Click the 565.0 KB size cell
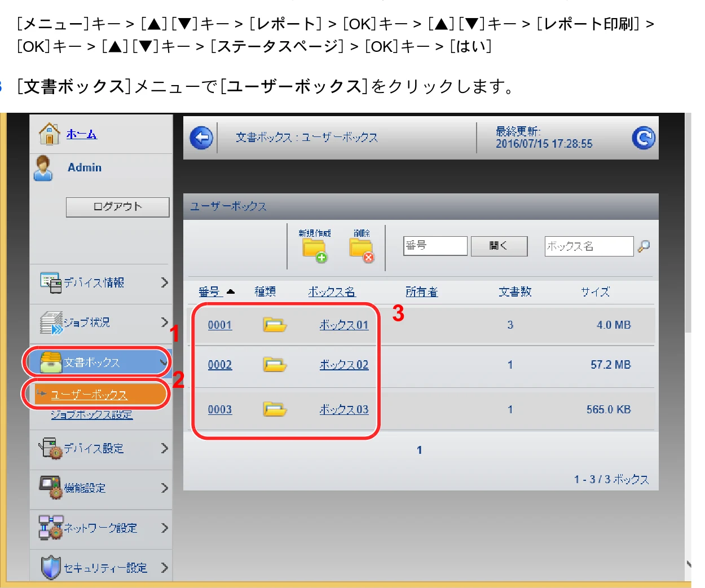This screenshot has width=705, height=588. (609, 409)
